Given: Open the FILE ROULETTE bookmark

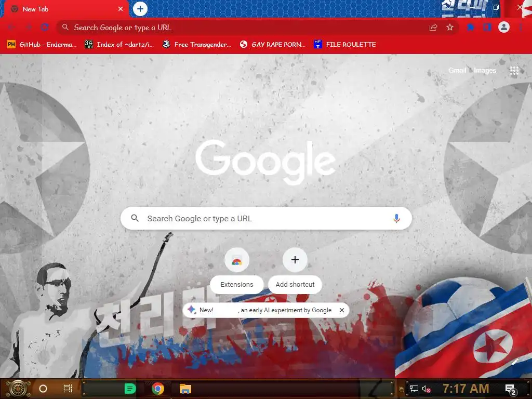Looking at the screenshot, I should pos(345,45).
